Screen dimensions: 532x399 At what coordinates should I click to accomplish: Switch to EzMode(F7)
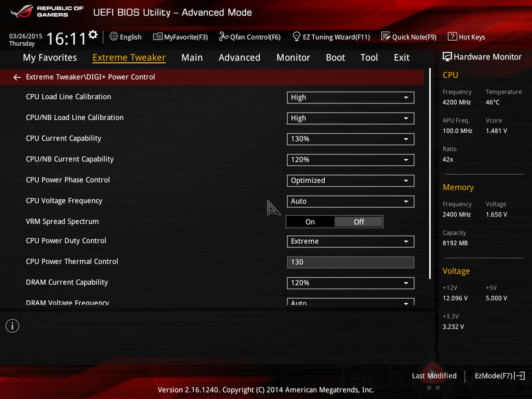[x=500, y=376]
